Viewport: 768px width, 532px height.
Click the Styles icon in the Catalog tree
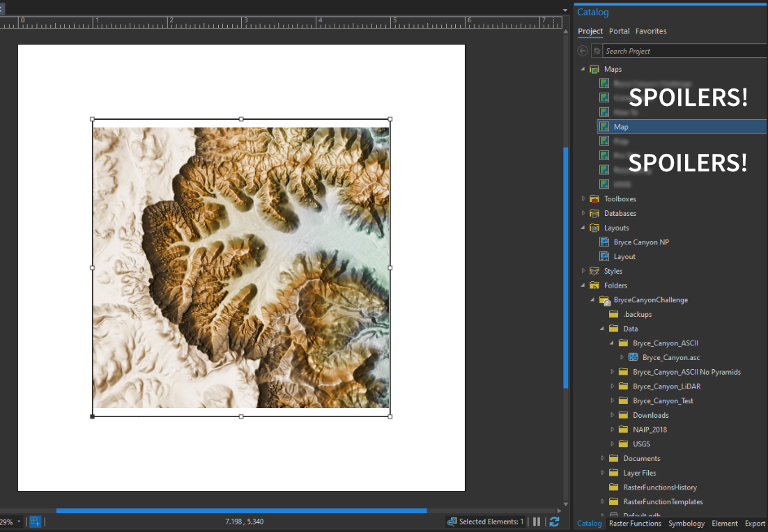594,271
